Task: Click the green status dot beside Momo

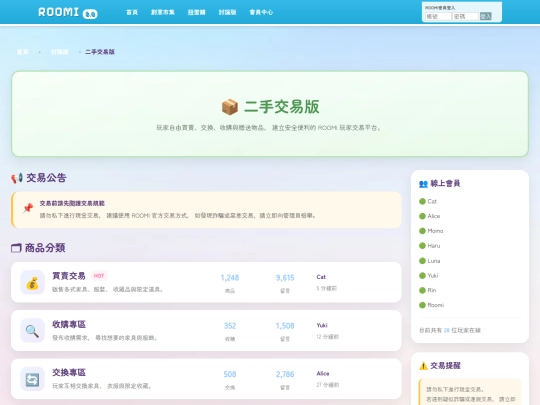Action: coord(422,231)
